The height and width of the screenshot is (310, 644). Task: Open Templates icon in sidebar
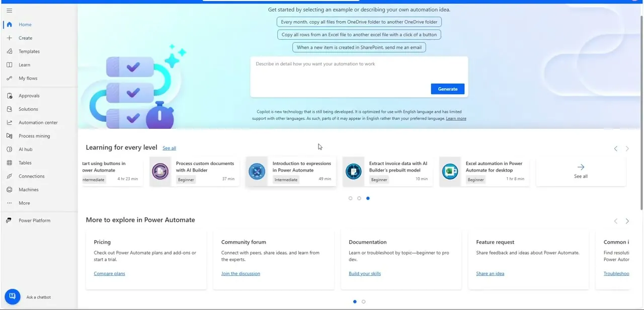tap(9, 51)
